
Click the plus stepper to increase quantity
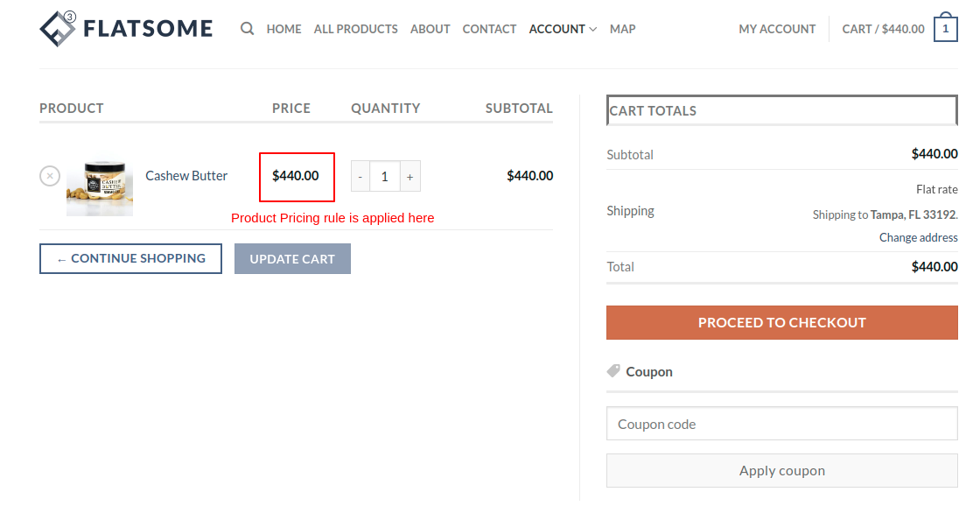click(x=409, y=175)
